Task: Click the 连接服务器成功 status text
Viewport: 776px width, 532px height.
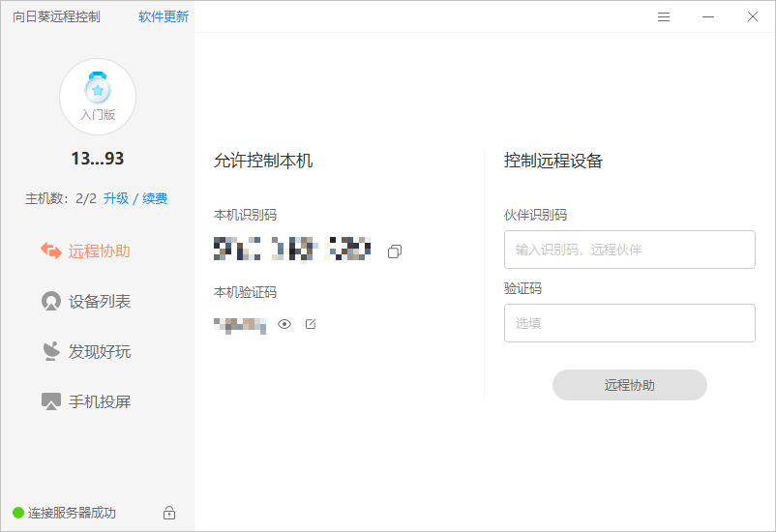Action: point(72,513)
